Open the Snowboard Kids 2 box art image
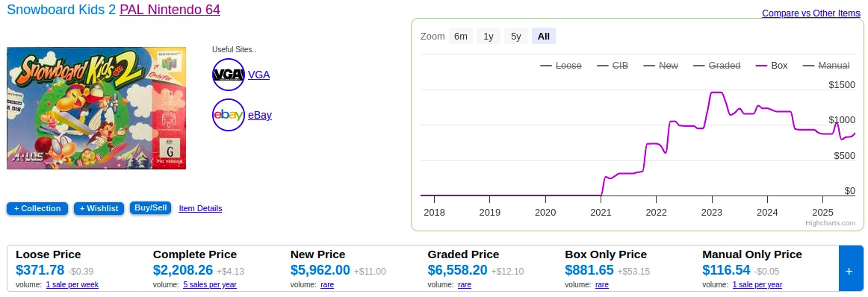The height and width of the screenshot is (297, 868). click(96, 108)
